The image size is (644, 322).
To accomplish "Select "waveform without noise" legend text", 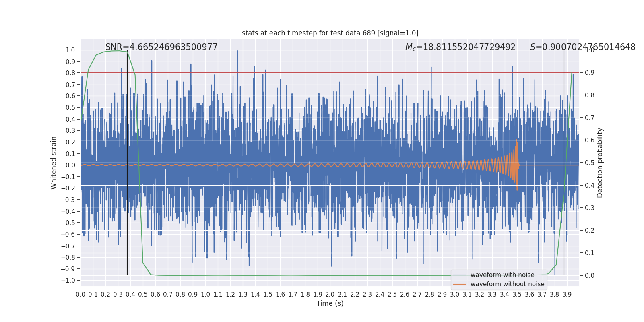I will [x=507, y=284].
